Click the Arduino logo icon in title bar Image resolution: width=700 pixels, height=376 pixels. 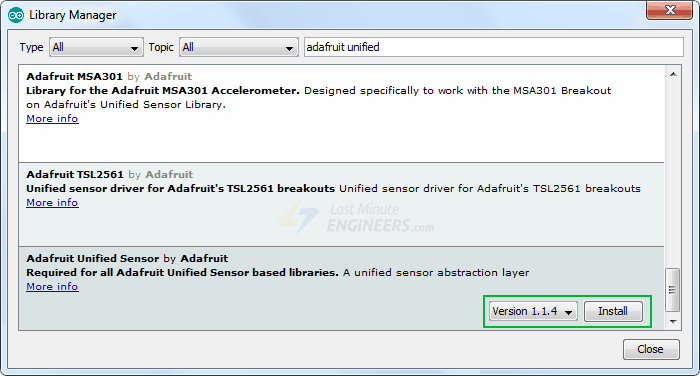click(16, 15)
